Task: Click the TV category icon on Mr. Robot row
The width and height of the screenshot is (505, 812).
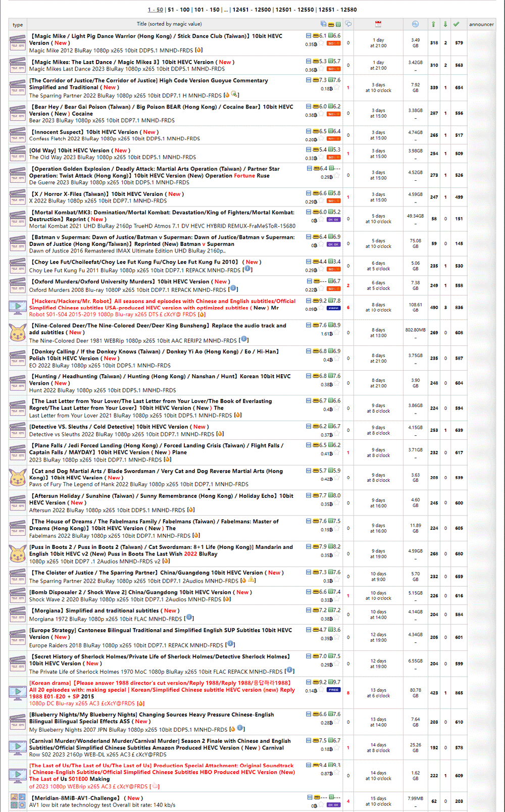Action: coord(18,307)
